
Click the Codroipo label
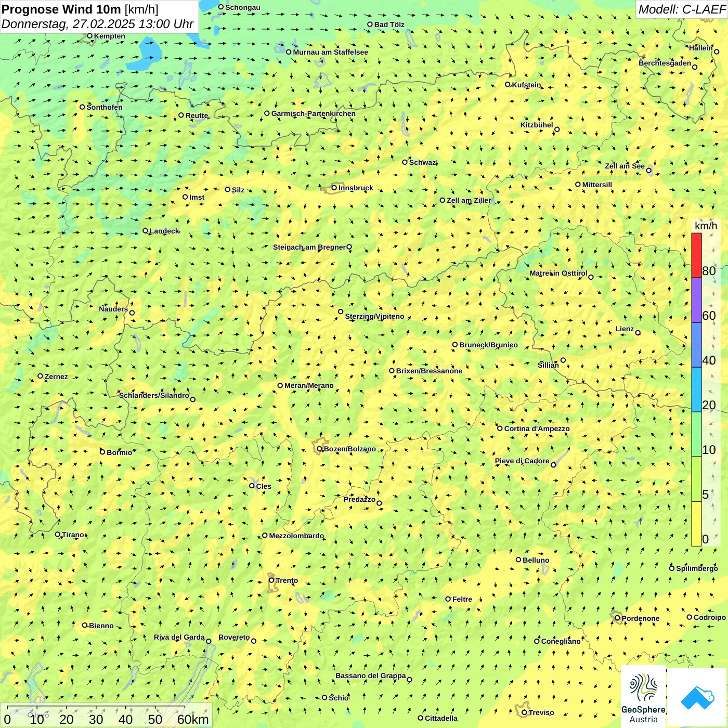click(x=710, y=617)
